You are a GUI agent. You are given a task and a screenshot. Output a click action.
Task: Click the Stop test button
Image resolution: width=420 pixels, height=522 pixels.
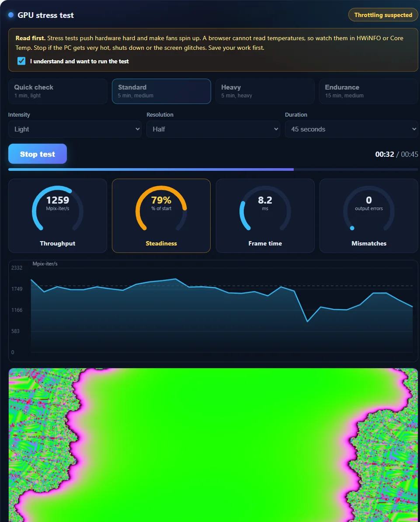38,154
